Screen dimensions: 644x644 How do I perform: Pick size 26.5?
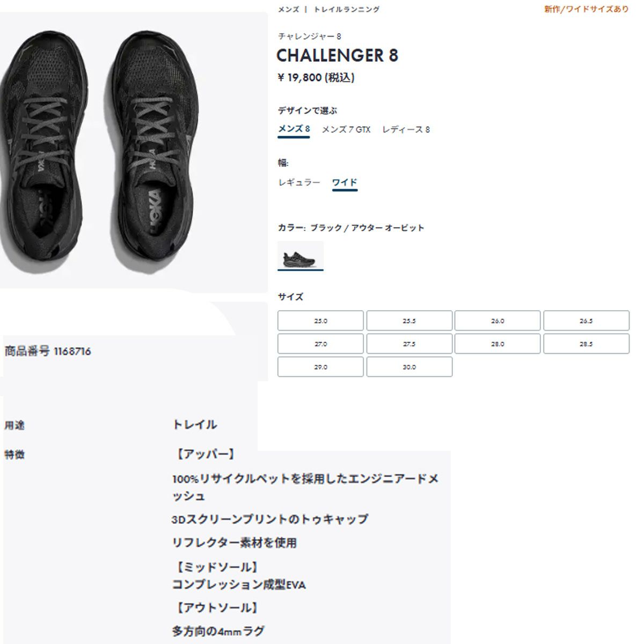pyautogui.click(x=586, y=321)
